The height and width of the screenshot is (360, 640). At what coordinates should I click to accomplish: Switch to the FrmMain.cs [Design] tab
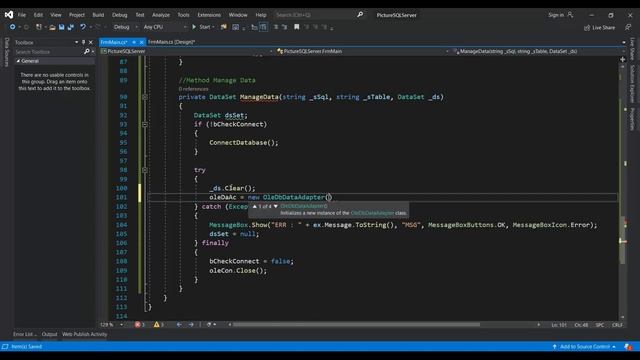point(171,42)
